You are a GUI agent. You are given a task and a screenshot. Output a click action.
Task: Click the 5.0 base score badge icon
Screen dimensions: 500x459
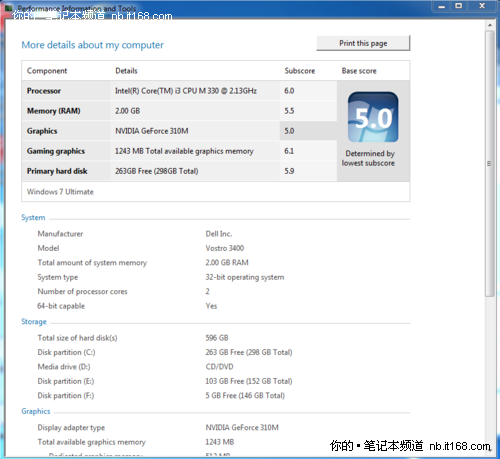pyautogui.click(x=373, y=117)
